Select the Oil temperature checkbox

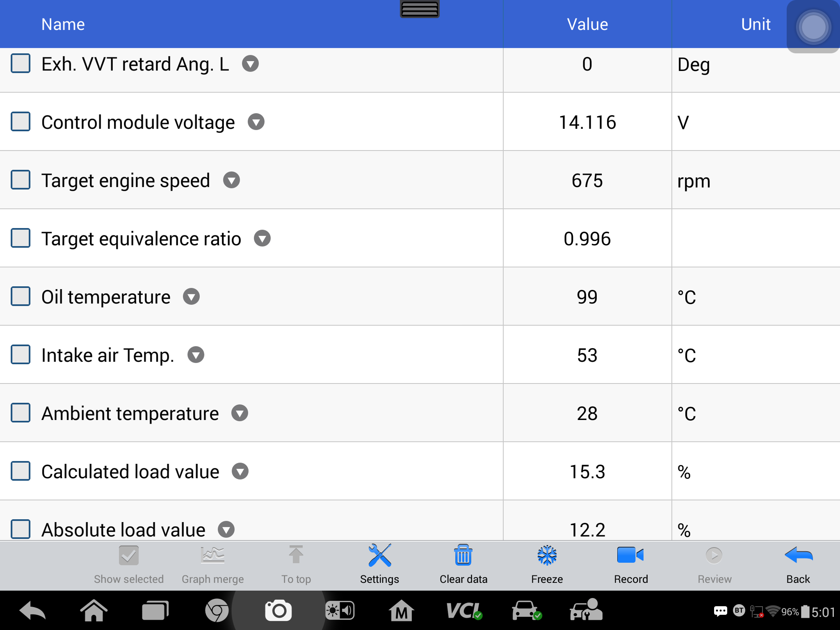[x=21, y=297]
